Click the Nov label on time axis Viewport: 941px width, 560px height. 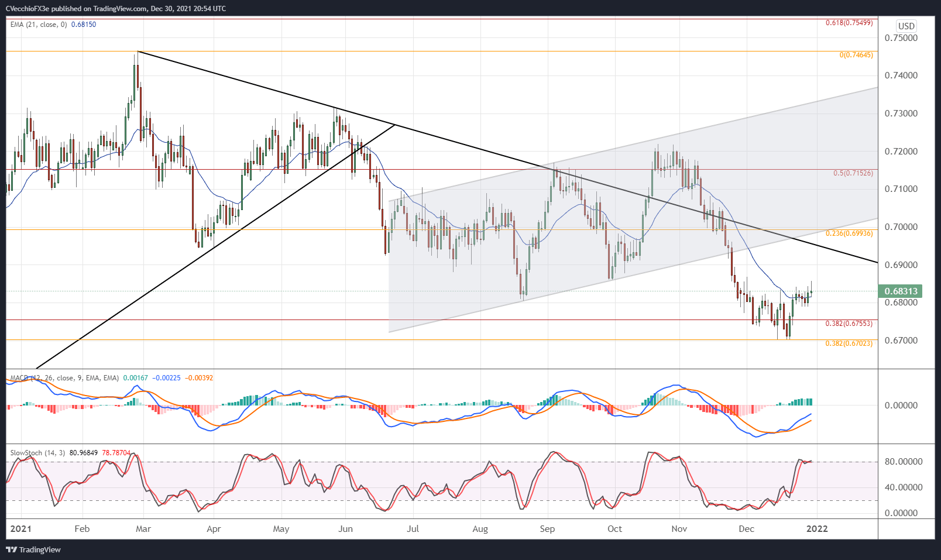tap(679, 529)
